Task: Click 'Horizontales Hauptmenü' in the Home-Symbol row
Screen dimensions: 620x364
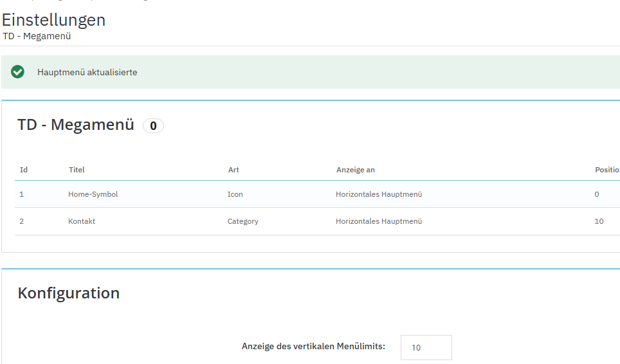Action: point(379,194)
